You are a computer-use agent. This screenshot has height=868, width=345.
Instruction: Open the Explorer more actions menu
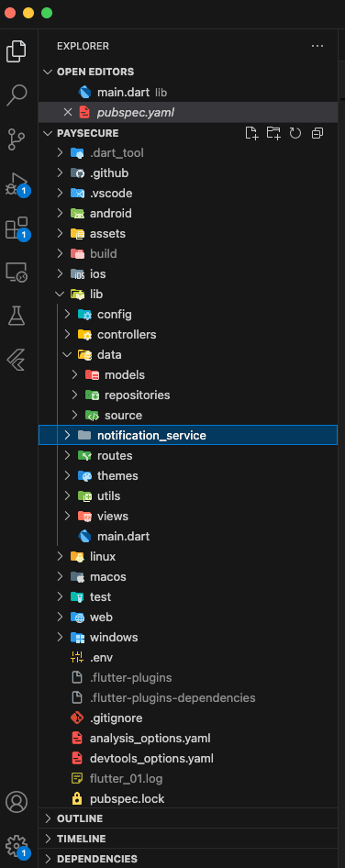point(317,46)
